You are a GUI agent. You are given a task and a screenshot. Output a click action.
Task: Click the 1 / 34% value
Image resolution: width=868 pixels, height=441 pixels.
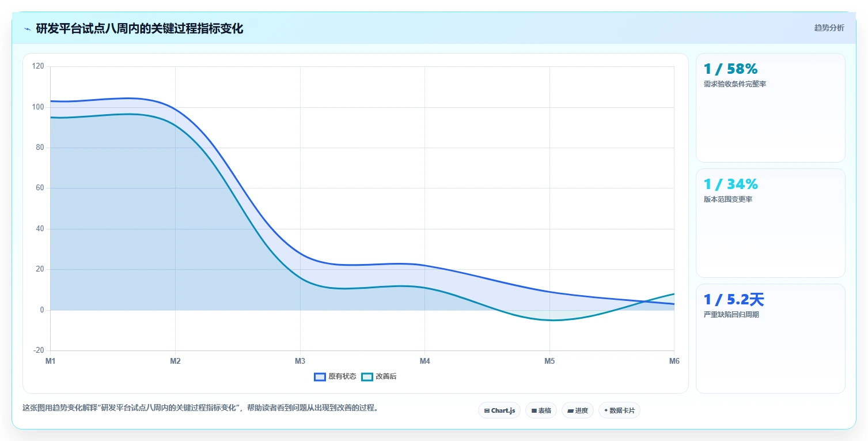click(x=730, y=184)
